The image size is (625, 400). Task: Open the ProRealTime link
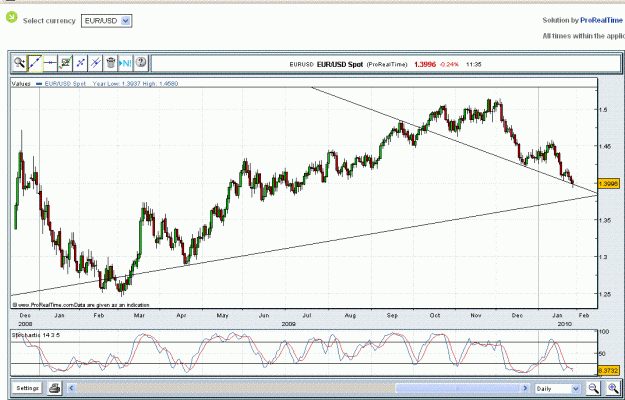coord(601,20)
